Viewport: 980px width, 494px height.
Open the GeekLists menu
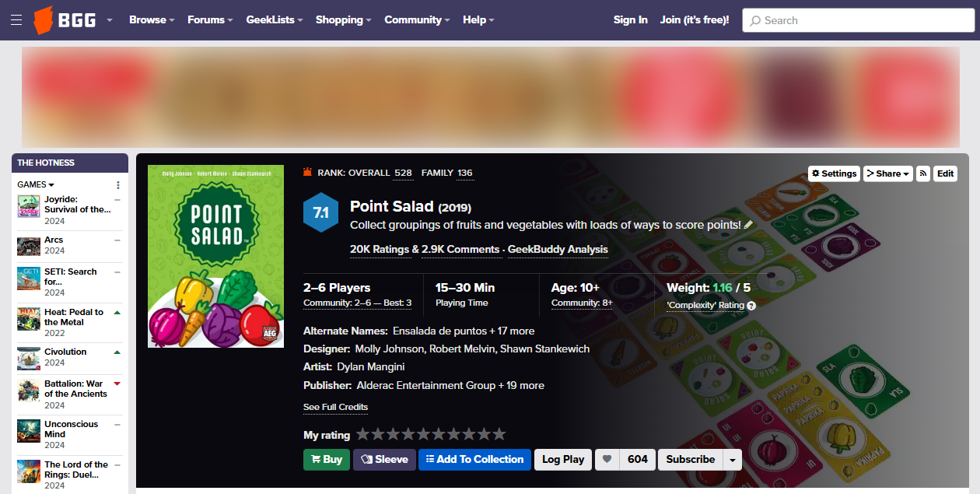click(x=275, y=20)
